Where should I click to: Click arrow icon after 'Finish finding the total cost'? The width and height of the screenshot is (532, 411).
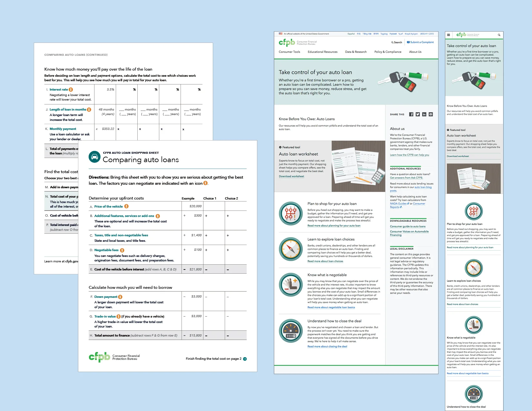[x=245, y=359]
